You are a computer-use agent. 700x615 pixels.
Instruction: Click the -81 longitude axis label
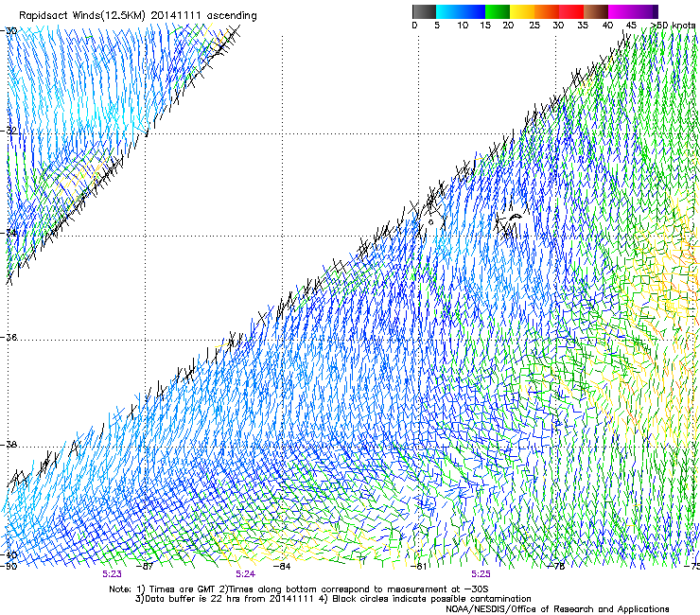point(419,567)
